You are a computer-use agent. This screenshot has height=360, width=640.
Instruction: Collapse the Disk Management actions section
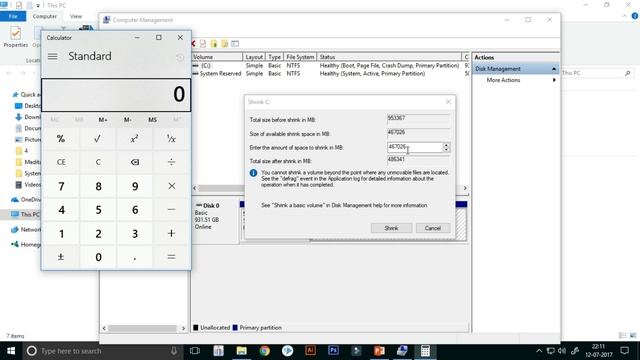click(x=554, y=69)
